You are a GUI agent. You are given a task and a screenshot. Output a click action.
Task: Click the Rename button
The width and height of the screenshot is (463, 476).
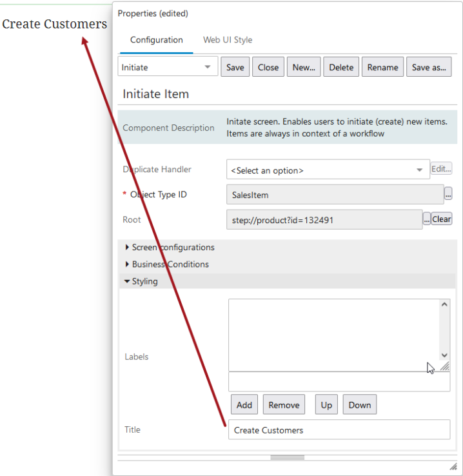(x=382, y=67)
